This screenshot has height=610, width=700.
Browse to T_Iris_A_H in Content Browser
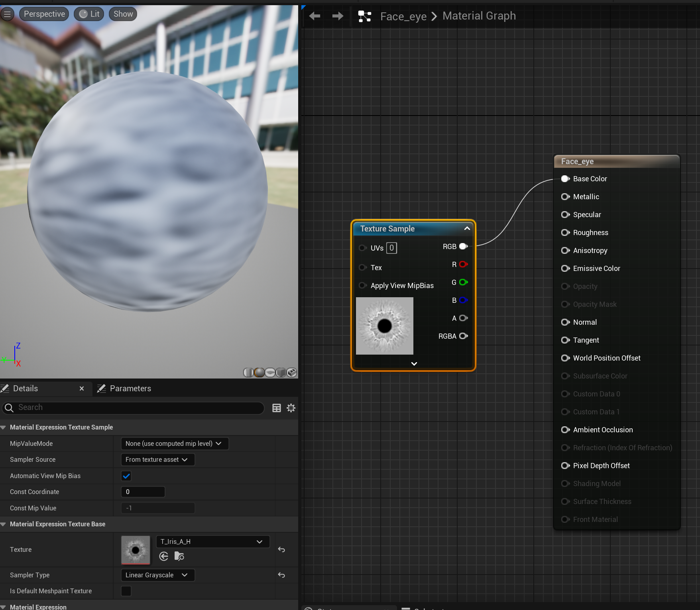pyautogui.click(x=179, y=556)
